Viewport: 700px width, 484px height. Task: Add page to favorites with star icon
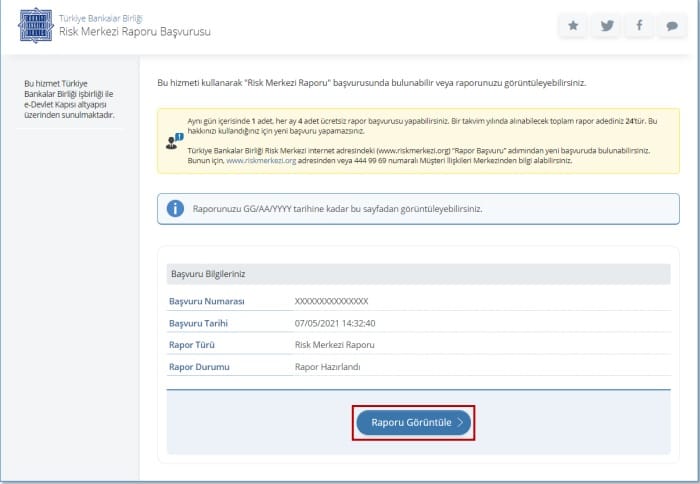coord(573,27)
